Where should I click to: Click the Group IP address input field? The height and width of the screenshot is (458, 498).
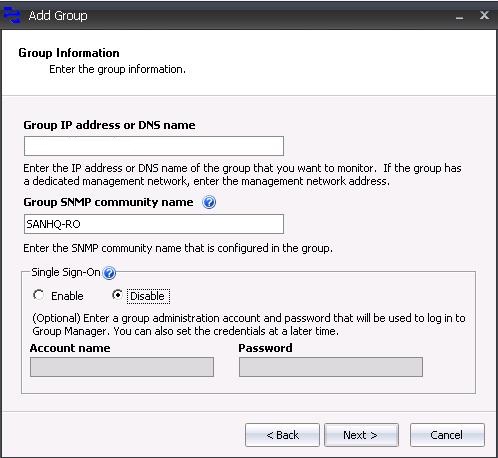pos(154,146)
